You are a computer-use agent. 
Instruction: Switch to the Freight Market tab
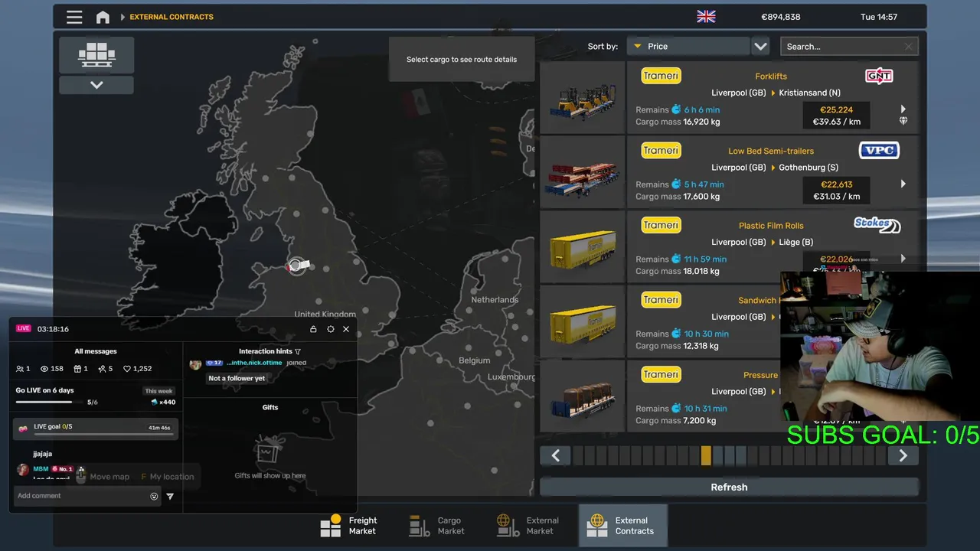click(349, 526)
